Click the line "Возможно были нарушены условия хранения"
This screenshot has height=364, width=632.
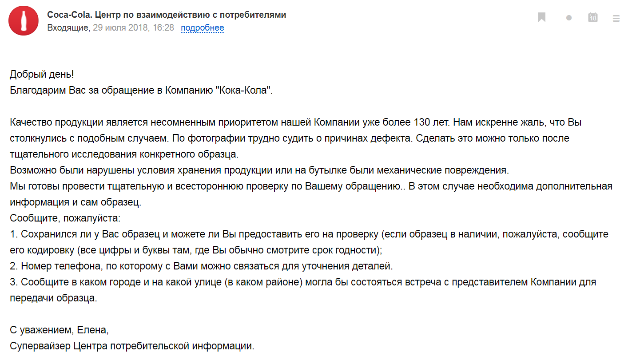pyautogui.click(x=259, y=170)
